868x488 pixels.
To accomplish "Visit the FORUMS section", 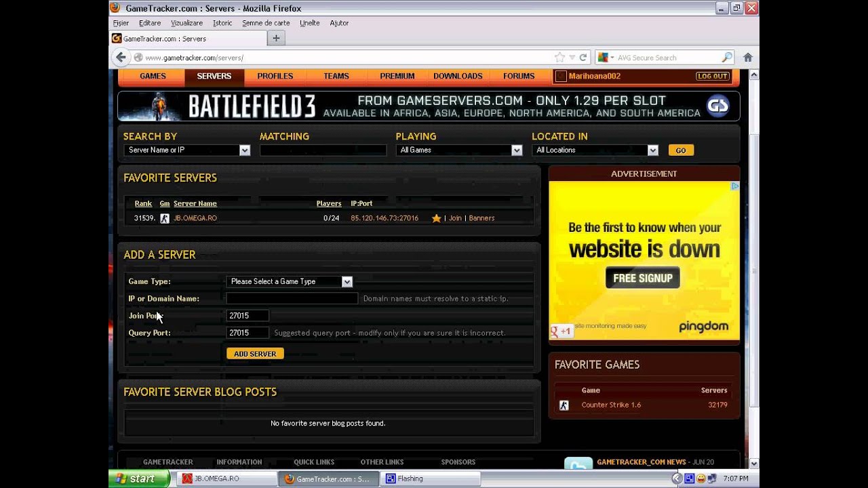I will point(519,77).
